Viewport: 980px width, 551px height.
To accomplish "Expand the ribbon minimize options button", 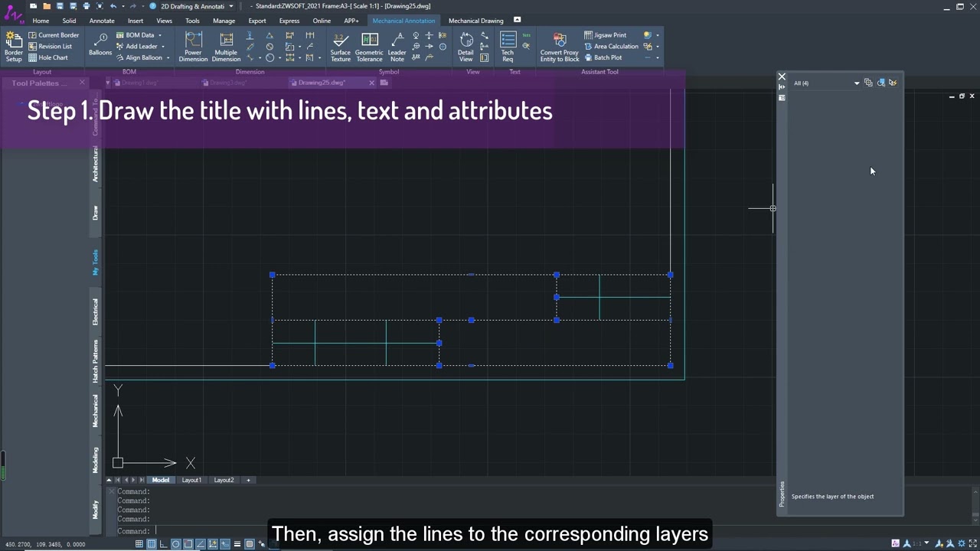I will (517, 20).
